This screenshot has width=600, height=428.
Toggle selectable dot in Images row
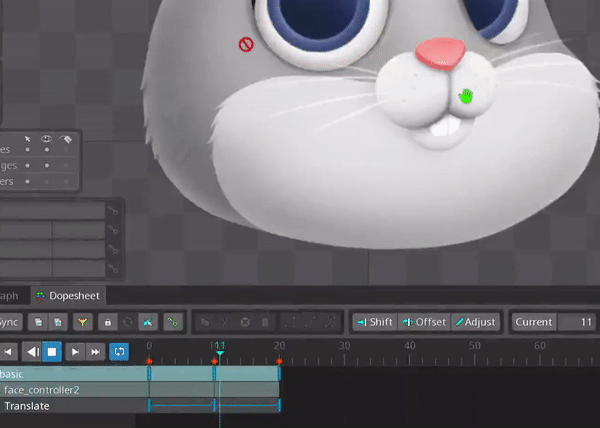point(28,166)
